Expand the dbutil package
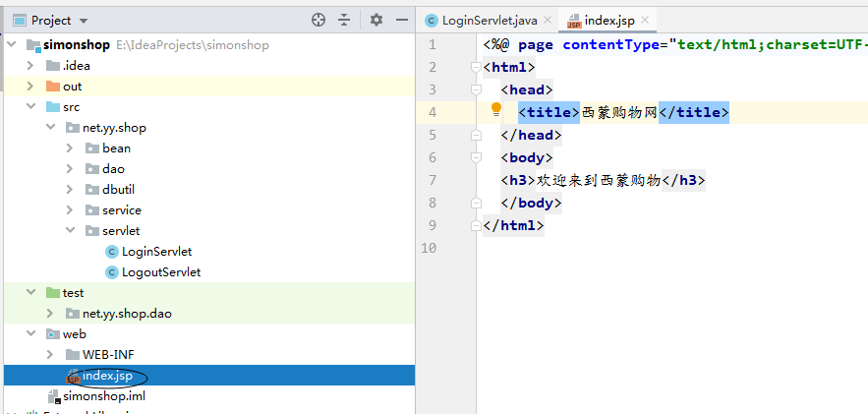This screenshot has height=414, width=868. (x=70, y=189)
